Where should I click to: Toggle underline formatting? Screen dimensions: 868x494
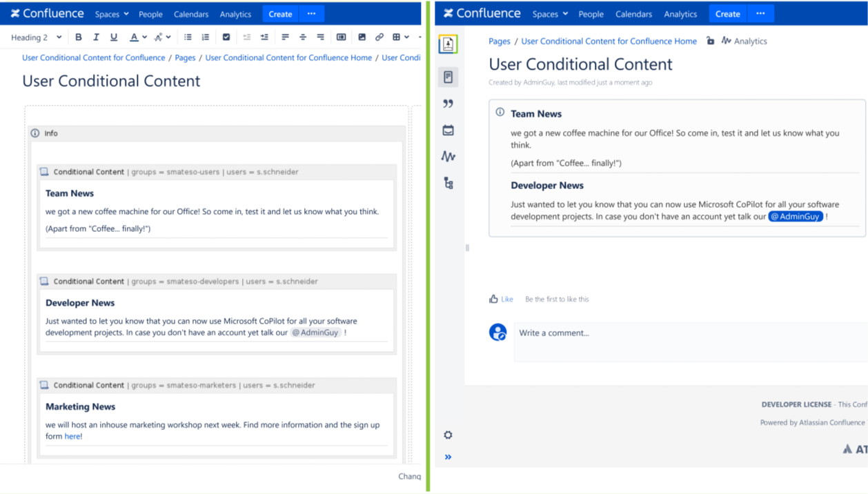pos(114,37)
